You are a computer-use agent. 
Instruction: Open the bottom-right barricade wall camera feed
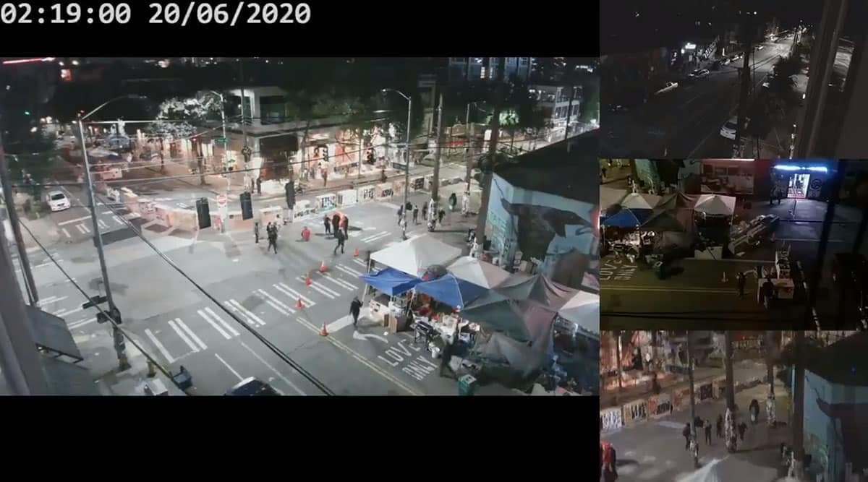(x=733, y=407)
